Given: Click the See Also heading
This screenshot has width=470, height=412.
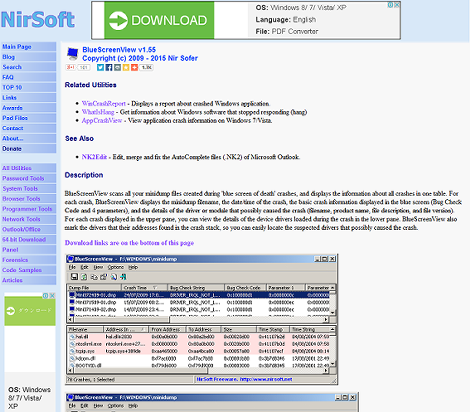Looking at the screenshot, I should pos(79,138).
